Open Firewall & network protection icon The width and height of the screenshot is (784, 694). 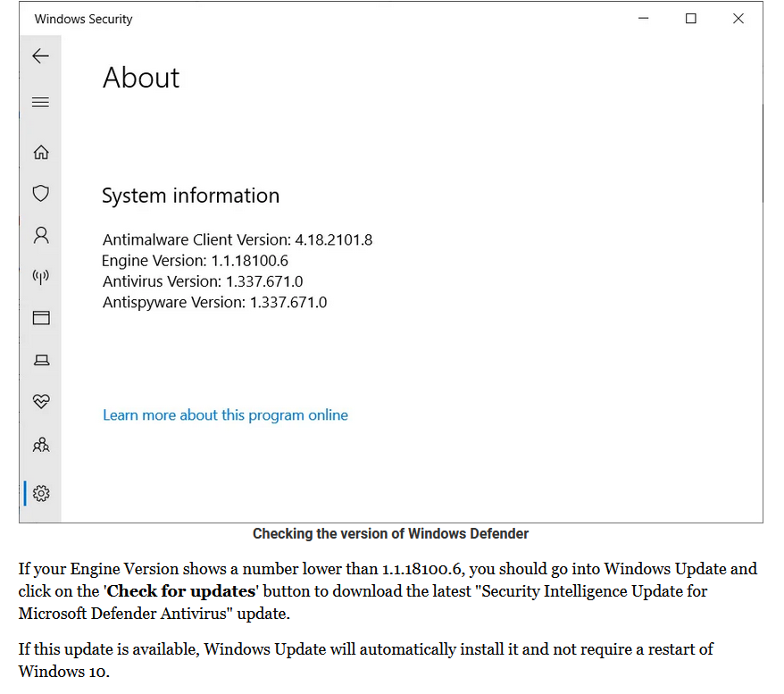[41, 276]
